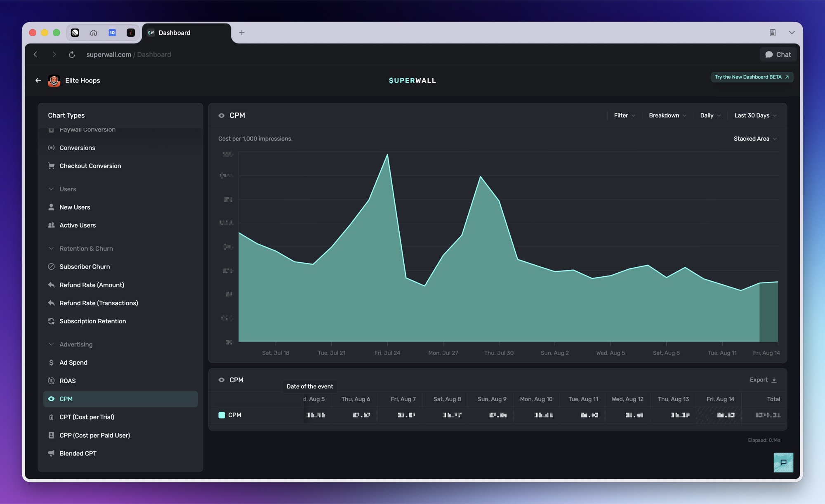Select the Subscriber Churn icon
This screenshot has width=825, height=504.
point(51,267)
